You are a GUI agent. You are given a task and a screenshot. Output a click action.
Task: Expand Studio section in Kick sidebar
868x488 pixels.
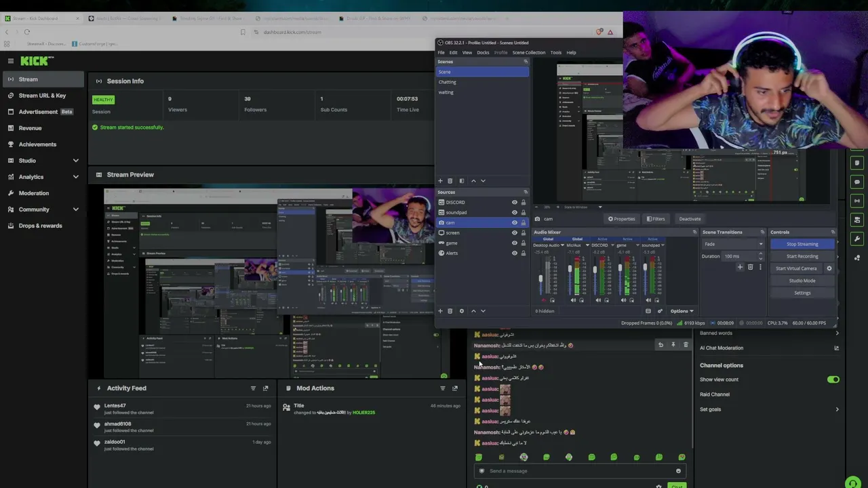75,161
